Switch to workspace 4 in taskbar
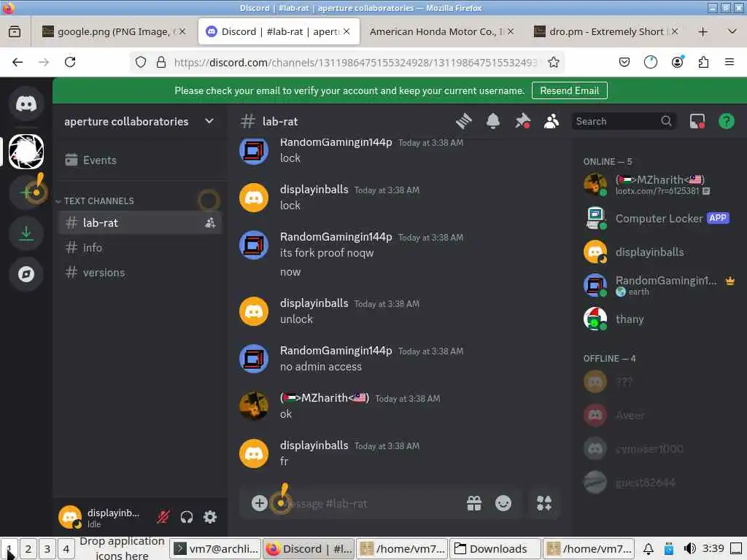The height and width of the screenshot is (560, 747). coord(66,549)
